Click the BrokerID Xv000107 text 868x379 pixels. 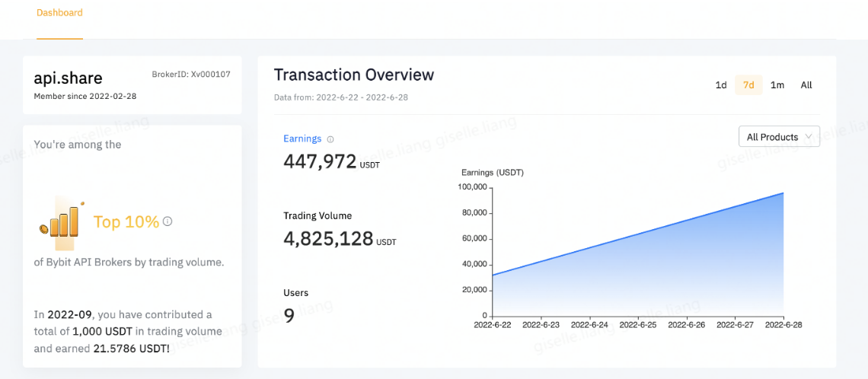[x=191, y=74]
